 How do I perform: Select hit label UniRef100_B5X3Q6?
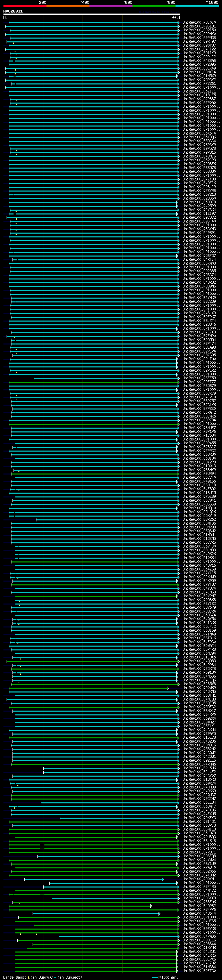coord(199,137)
